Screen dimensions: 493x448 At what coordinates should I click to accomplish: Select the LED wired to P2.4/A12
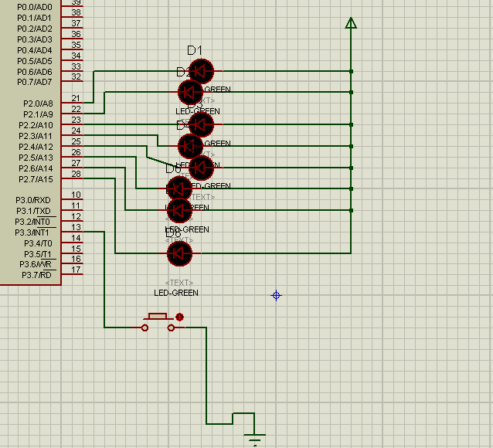click(201, 168)
